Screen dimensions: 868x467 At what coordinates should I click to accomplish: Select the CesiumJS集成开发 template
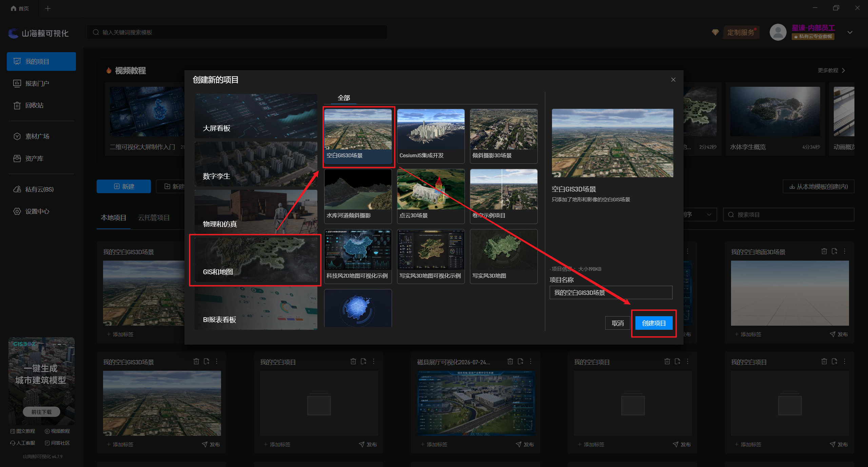(x=431, y=136)
